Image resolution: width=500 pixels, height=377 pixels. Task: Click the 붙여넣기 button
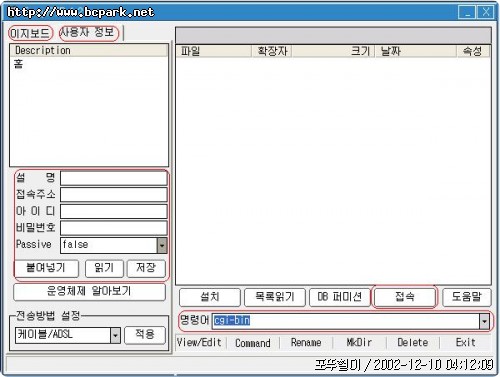[x=46, y=268]
